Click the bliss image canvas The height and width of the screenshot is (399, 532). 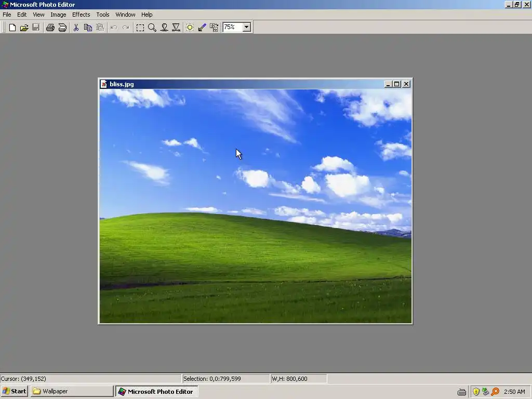tap(256, 206)
